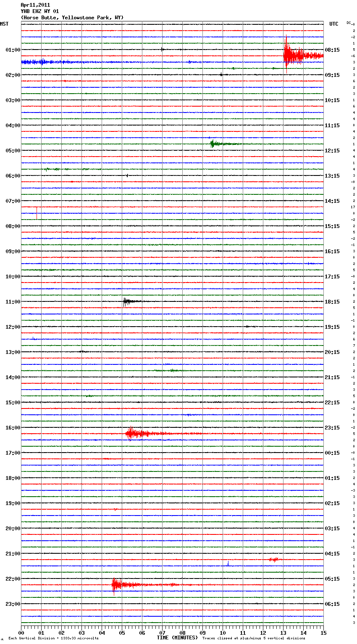Click the 23:15 UTC time label

coord(332,427)
